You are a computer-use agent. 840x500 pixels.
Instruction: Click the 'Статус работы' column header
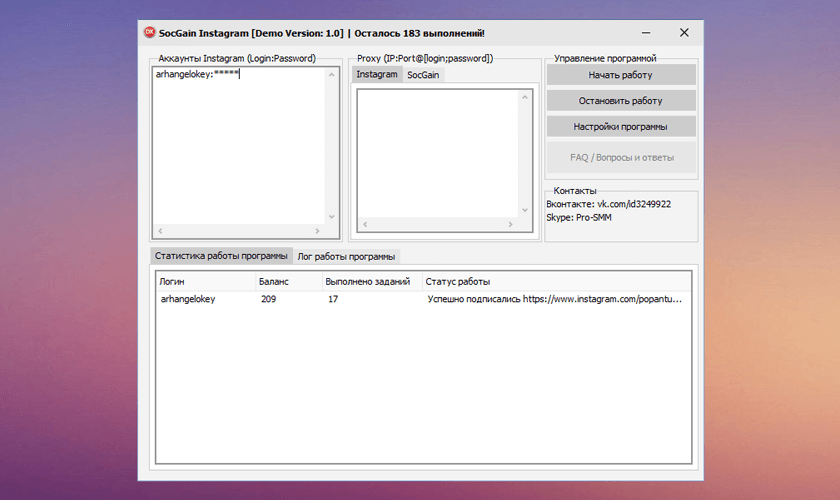[x=556, y=281]
